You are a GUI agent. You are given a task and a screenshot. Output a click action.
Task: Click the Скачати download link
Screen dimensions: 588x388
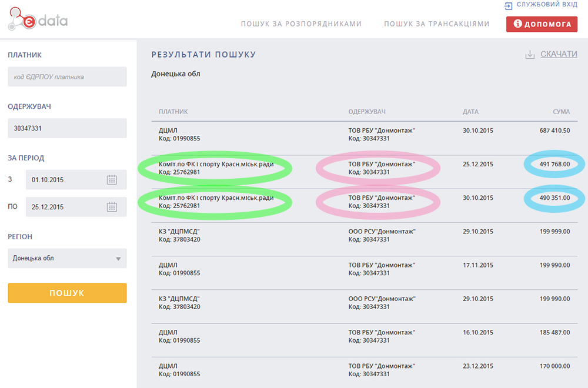559,54
